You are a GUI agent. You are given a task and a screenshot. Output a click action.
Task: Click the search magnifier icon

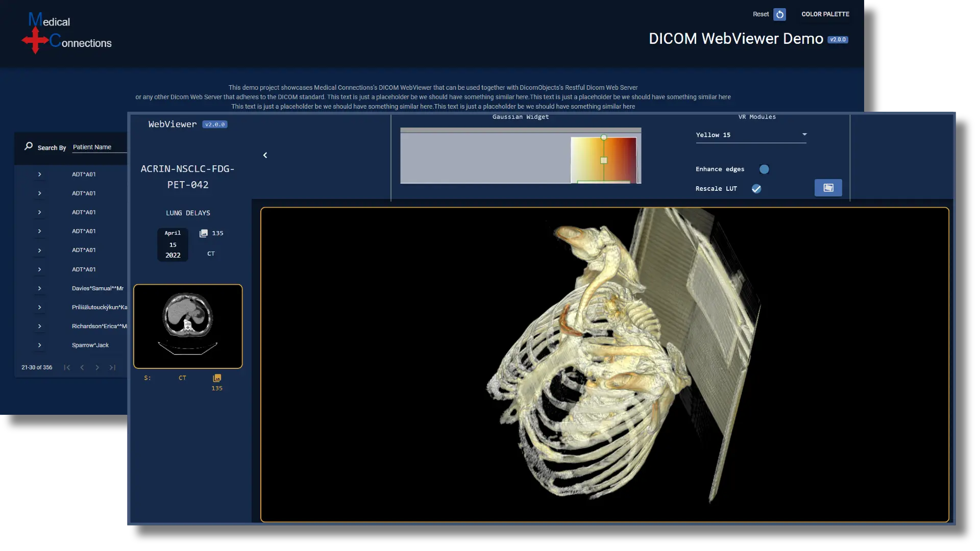pyautogui.click(x=29, y=146)
